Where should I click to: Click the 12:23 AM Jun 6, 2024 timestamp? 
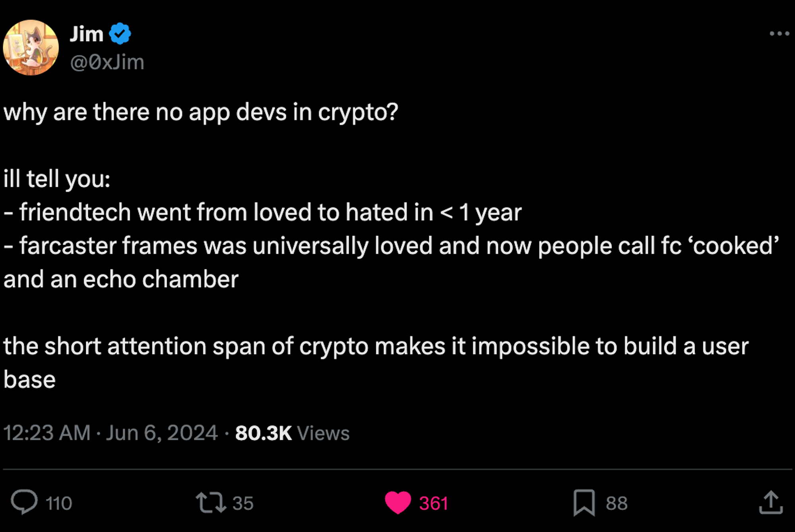(x=111, y=433)
